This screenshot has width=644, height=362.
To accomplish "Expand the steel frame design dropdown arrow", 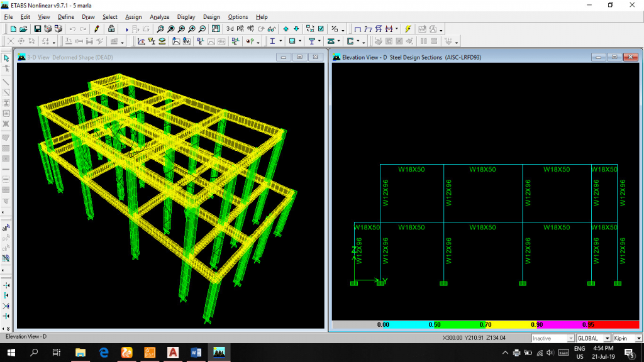I will [282, 41].
